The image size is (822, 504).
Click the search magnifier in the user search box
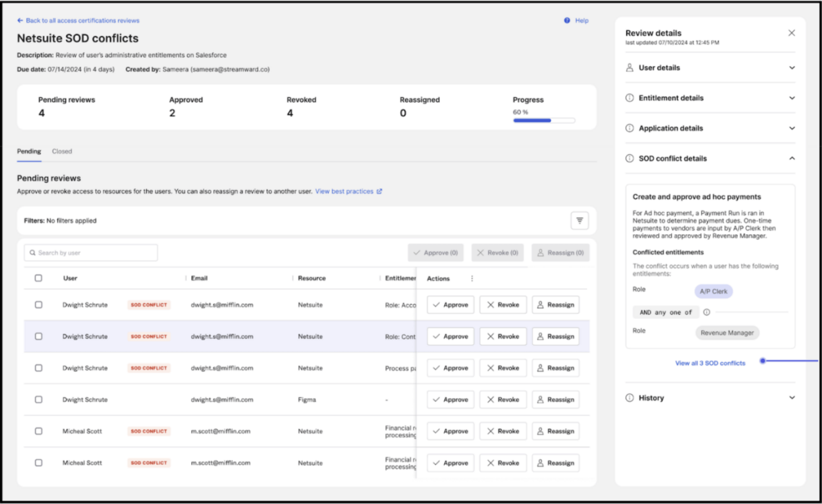point(33,252)
